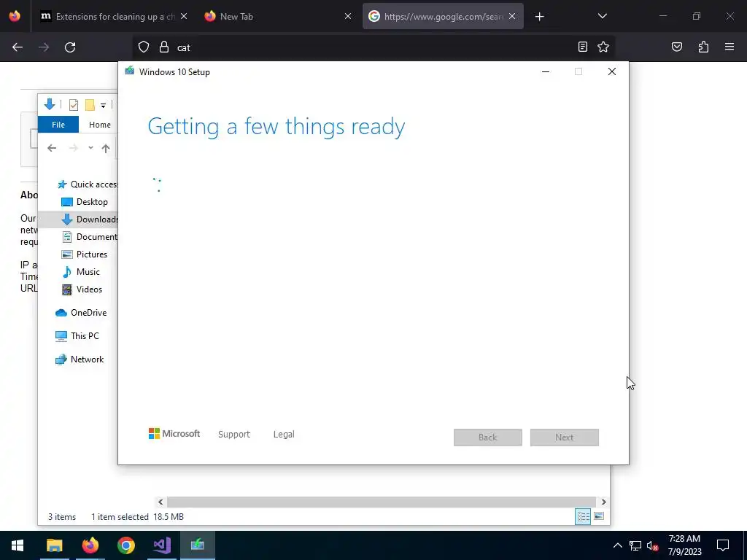This screenshot has height=560, width=747.
Task: Minimize the Windows 10 Setup window
Action: (x=546, y=71)
